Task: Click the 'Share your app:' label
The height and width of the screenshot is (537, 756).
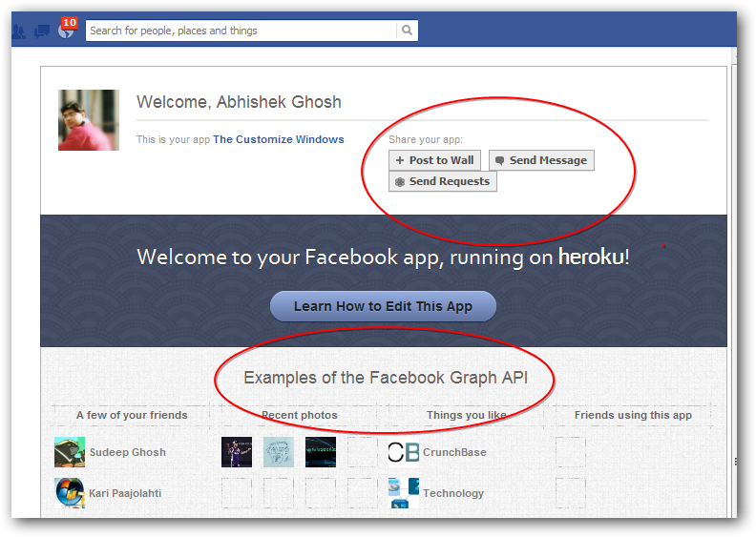Action: tap(426, 139)
